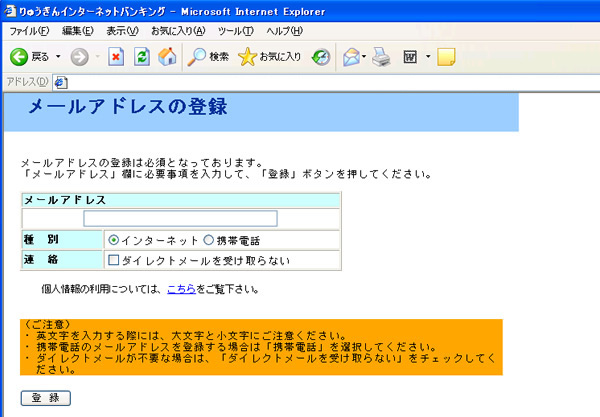This screenshot has height=417, width=600.
Task: Check ダイレクトメールを受け取らない checkbox
Action: coord(114,260)
